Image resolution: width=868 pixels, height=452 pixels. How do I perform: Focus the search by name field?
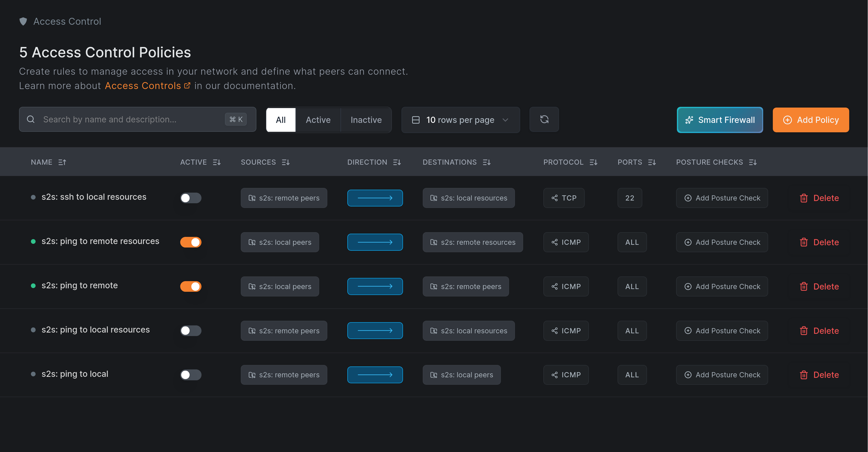(x=132, y=120)
